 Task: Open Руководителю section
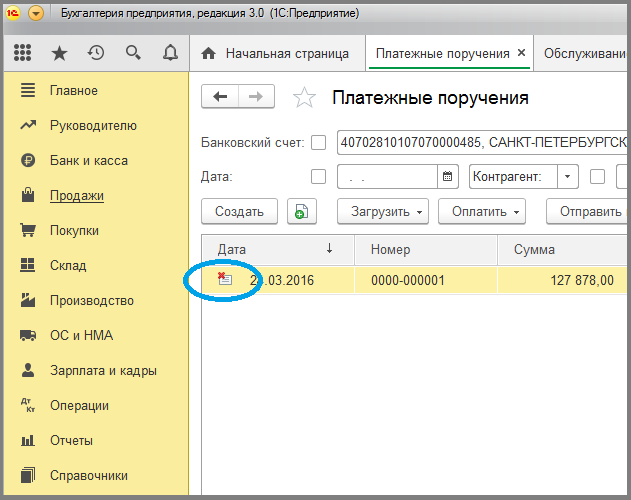(x=93, y=126)
